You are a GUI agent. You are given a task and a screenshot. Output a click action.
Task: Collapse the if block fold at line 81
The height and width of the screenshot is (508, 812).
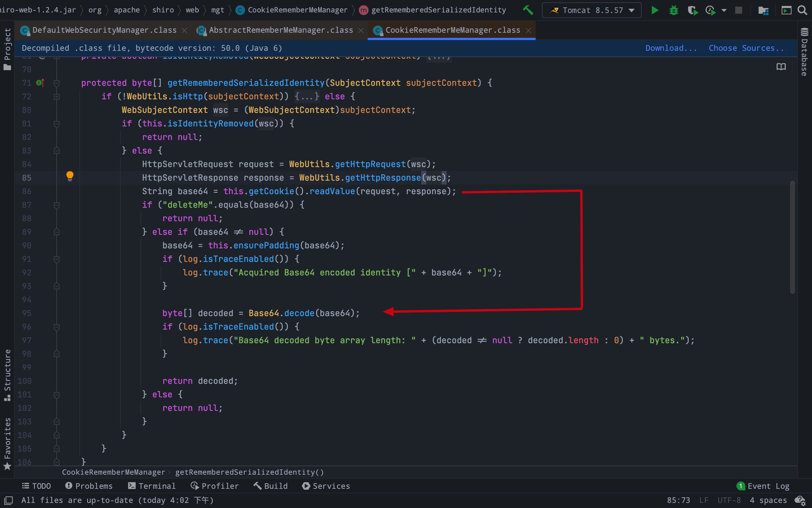57,124
